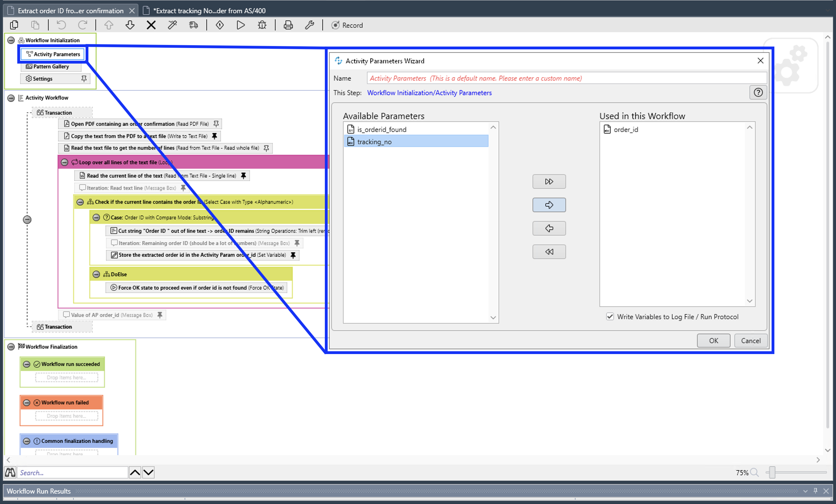Click the debug bug icon in toolbar
836x504 pixels.
click(x=262, y=25)
